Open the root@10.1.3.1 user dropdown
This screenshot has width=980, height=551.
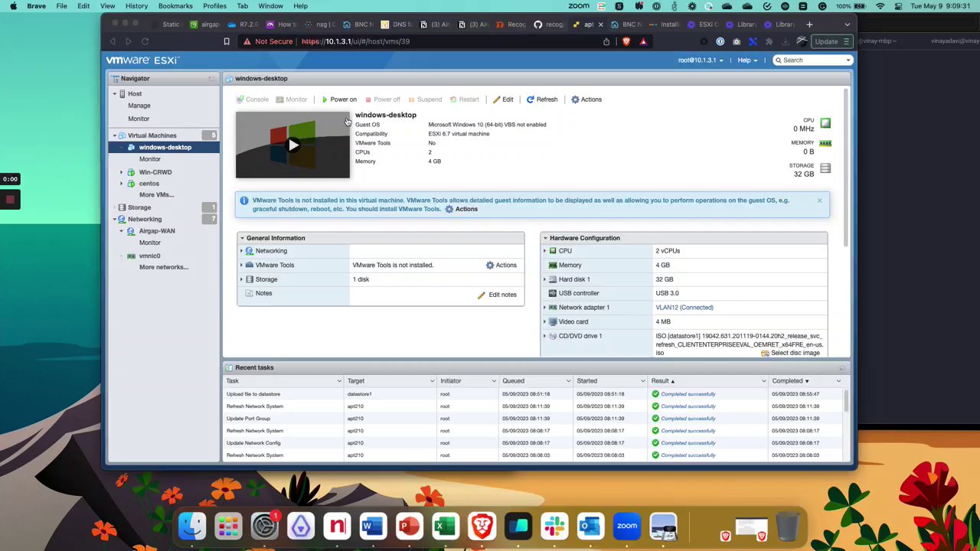[700, 60]
